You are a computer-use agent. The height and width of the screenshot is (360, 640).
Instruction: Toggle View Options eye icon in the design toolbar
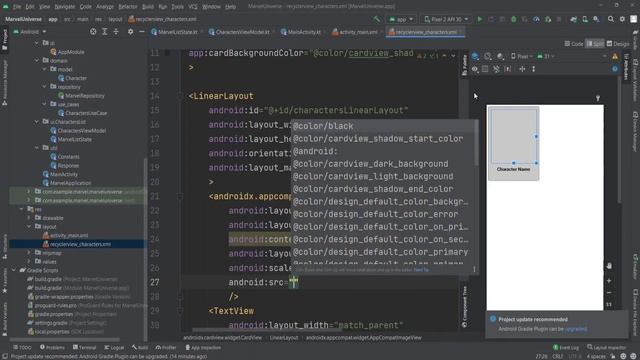coord(475,69)
